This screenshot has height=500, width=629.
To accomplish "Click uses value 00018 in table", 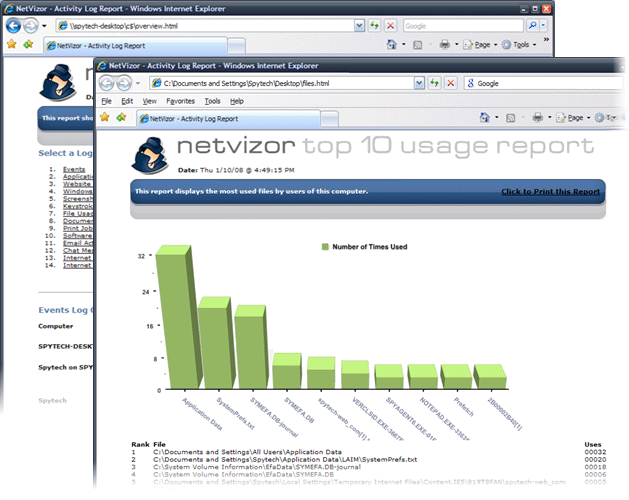I will 595,467.
